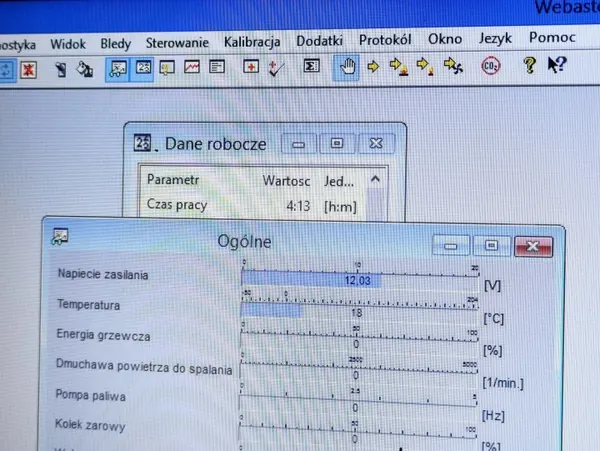Open the Dodatki menu
Viewport: 600px width, 451px height.
pyautogui.click(x=320, y=41)
